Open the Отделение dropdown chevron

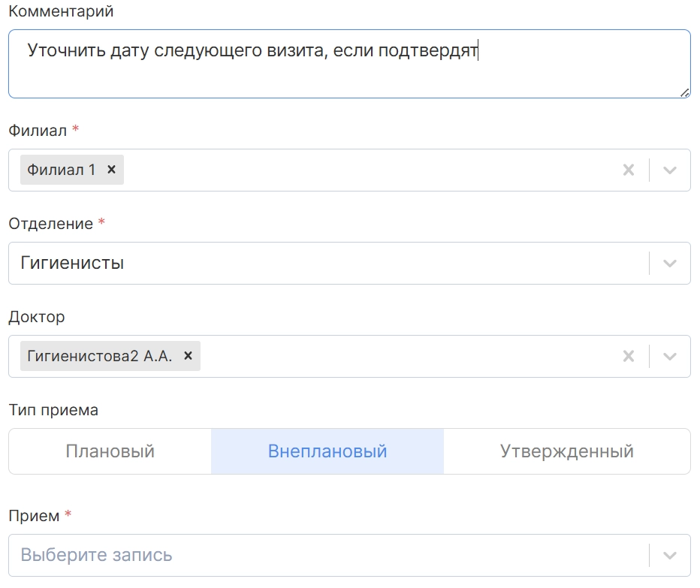[x=670, y=263]
